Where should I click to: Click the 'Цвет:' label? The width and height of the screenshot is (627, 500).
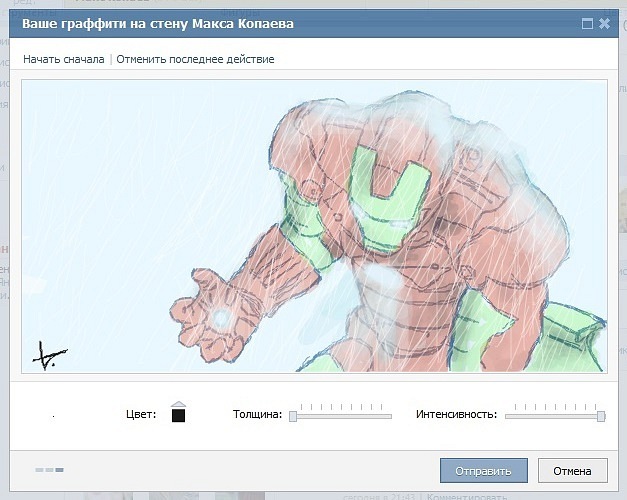point(141,414)
